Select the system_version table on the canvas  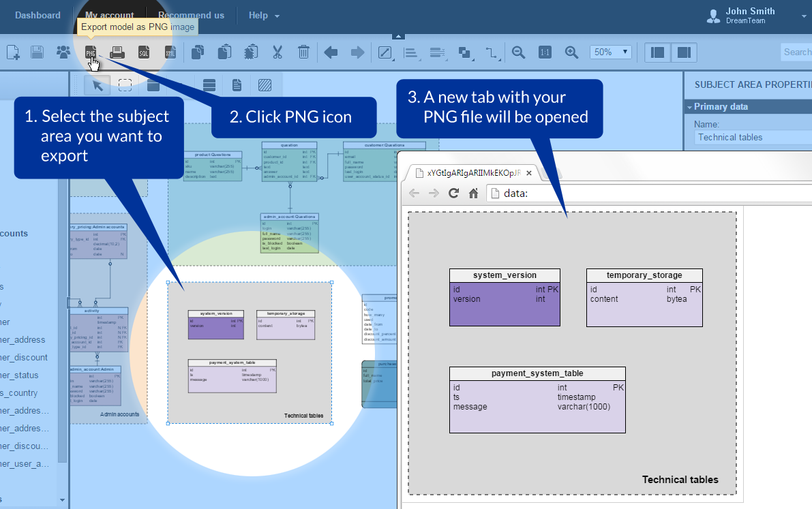[x=216, y=324]
